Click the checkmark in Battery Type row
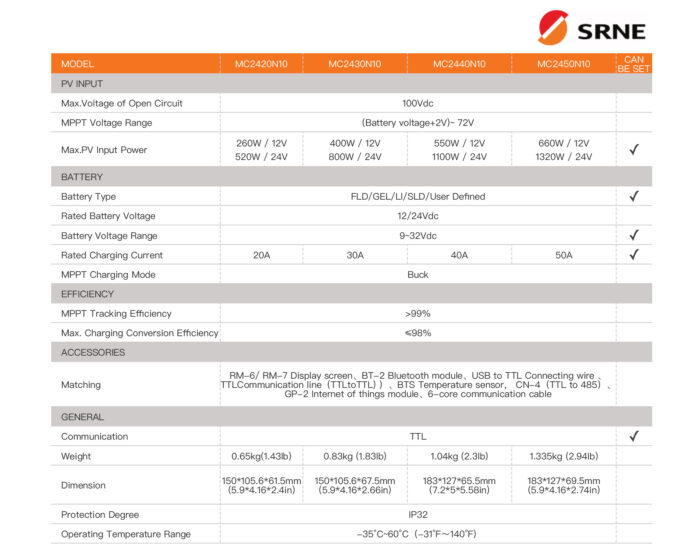Image resolution: width=700 pixels, height=560 pixels. [x=634, y=196]
